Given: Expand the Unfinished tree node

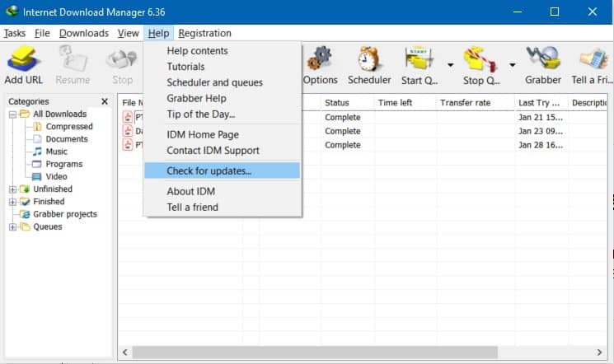Looking at the screenshot, I should coord(12,189).
